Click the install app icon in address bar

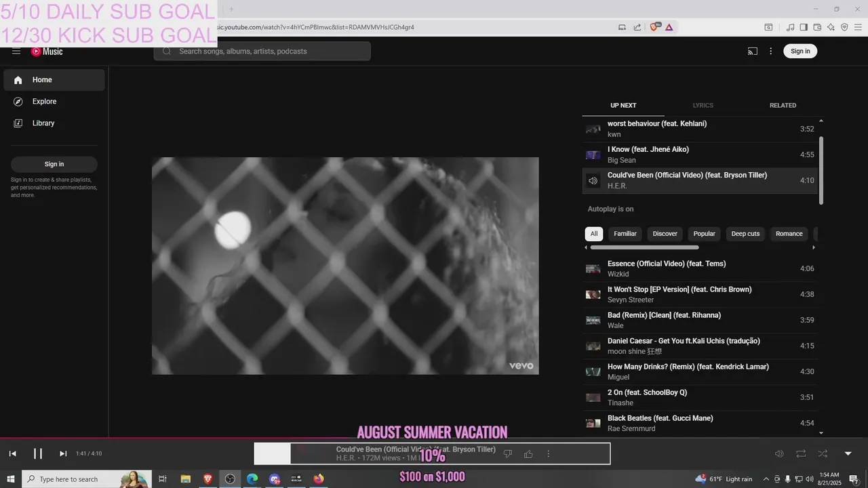(x=622, y=27)
